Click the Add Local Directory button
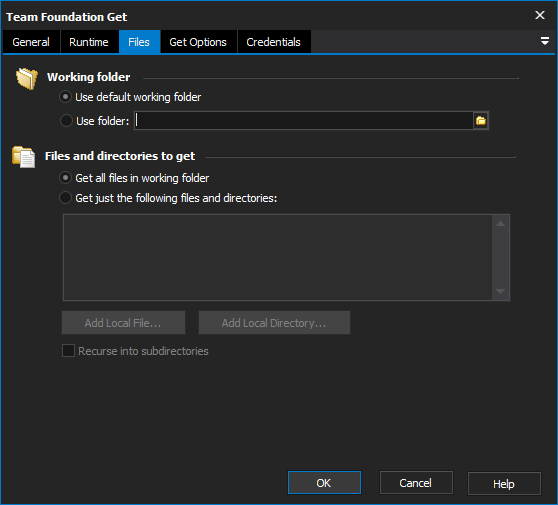This screenshot has height=505, width=558. 274,323
